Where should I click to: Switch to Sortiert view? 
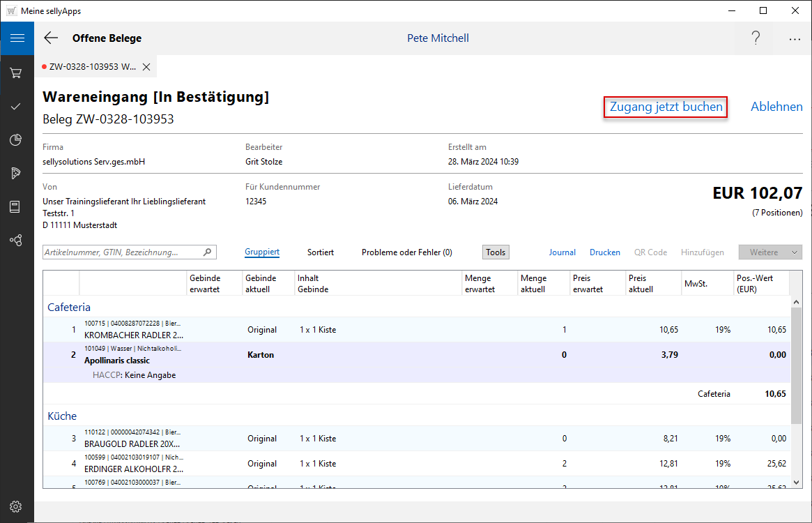321,252
